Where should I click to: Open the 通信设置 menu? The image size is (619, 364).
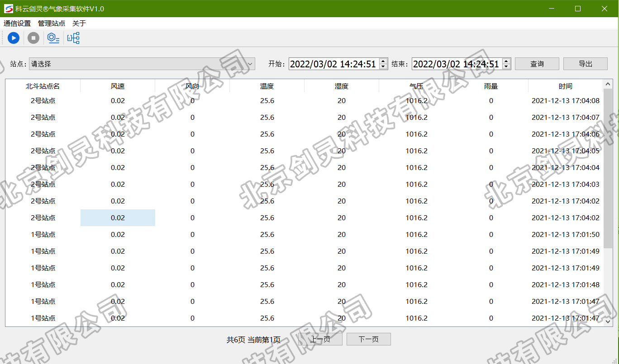pyautogui.click(x=17, y=24)
